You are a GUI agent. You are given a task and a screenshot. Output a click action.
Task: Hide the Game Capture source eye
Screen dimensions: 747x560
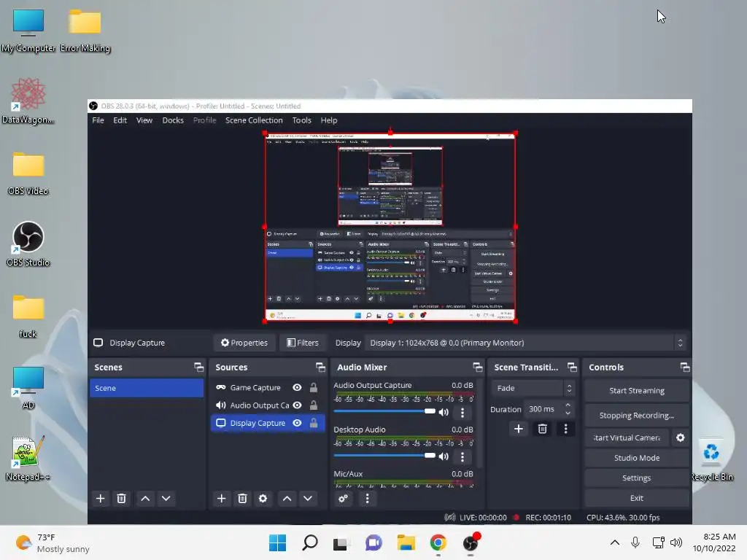[x=298, y=388]
